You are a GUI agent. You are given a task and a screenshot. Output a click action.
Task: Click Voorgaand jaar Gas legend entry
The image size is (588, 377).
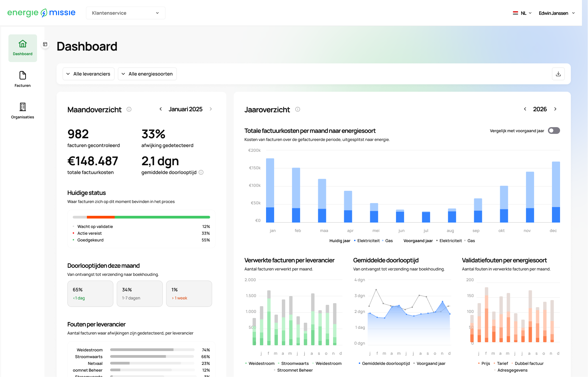coord(469,241)
